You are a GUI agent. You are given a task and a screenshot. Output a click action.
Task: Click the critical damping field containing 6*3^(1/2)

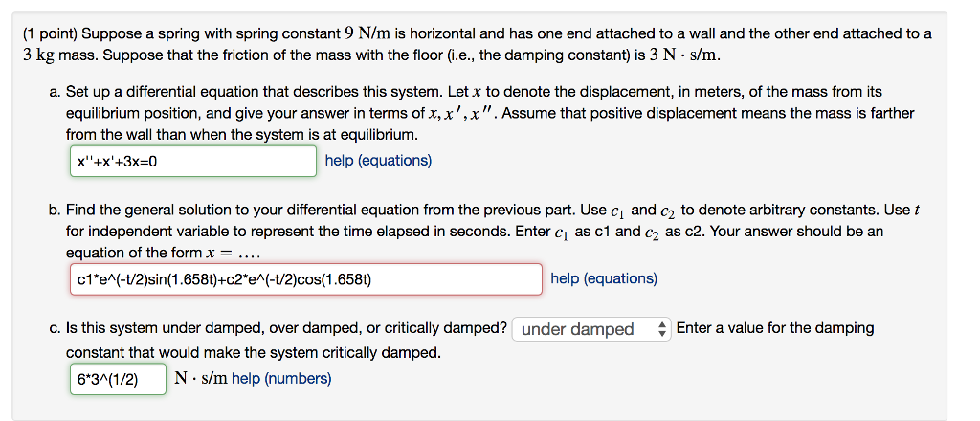(x=117, y=379)
